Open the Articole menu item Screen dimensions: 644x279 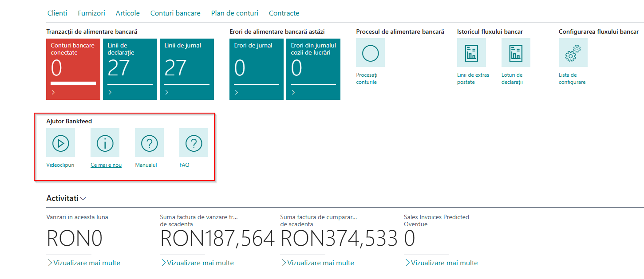[128, 13]
